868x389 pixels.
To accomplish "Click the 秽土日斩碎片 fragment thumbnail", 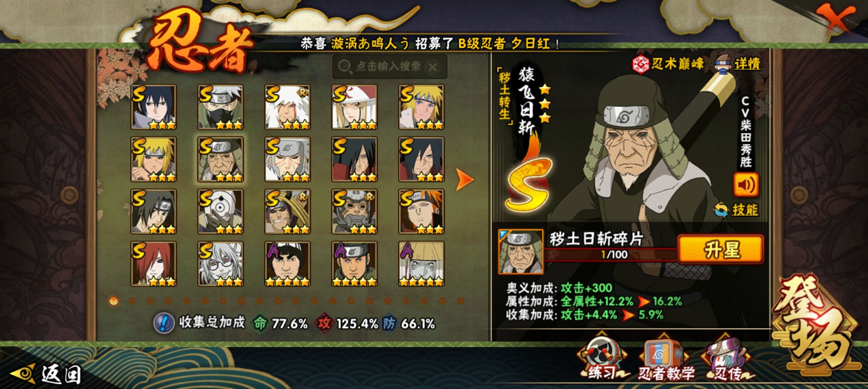I will pyautogui.click(x=521, y=251).
